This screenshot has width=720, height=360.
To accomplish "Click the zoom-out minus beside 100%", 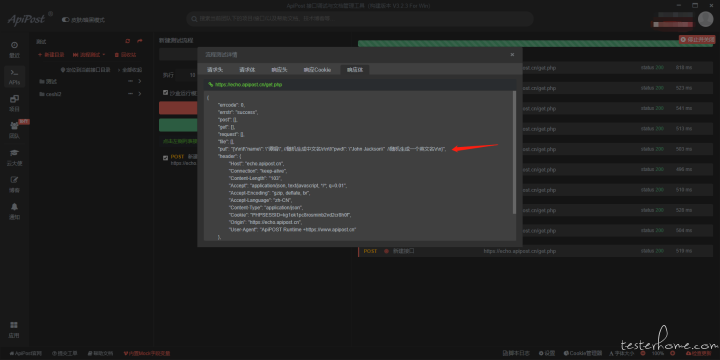I will point(642,354).
